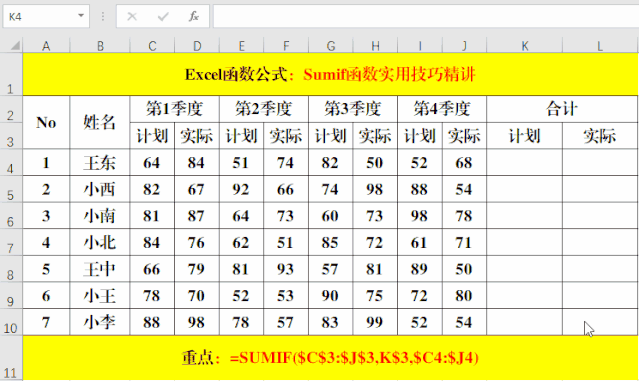Click 王中's Q2 actual value 93
The width and height of the screenshot is (639, 381).
coord(286,269)
